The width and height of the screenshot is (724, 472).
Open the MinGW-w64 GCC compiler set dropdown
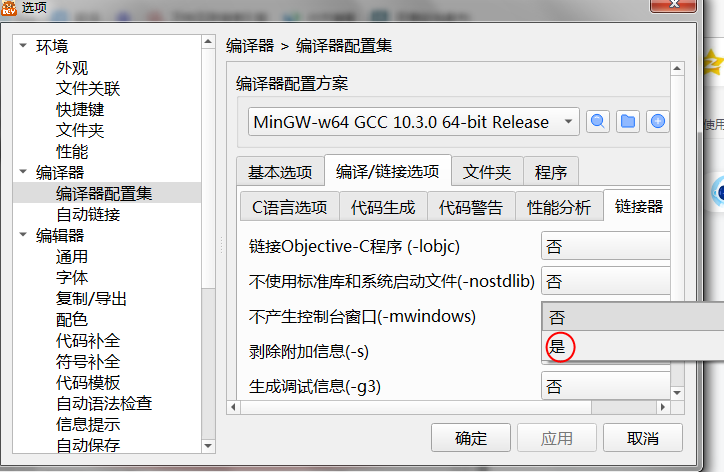point(414,122)
